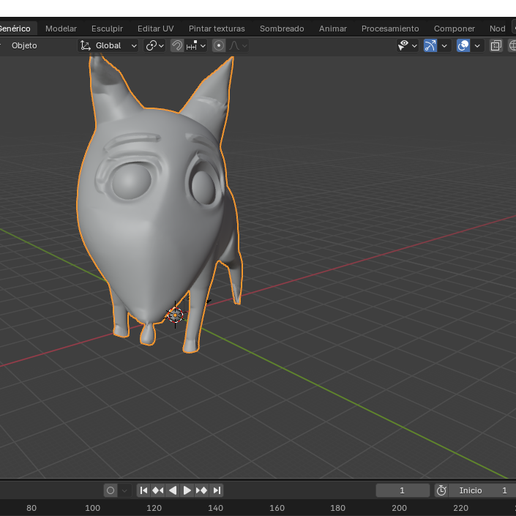Click frame 120 on the timeline
The image size is (516, 516).
(x=154, y=508)
